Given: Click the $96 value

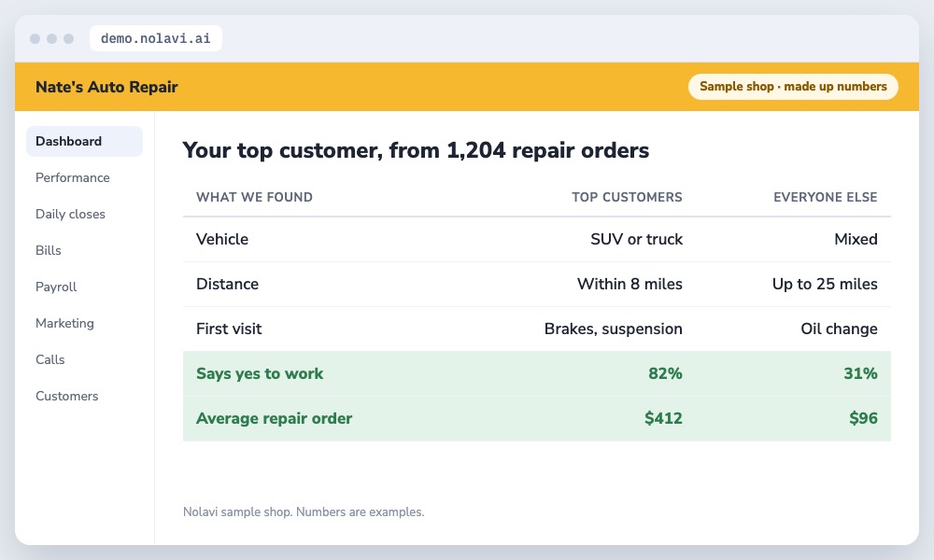Looking at the screenshot, I should click(863, 418).
